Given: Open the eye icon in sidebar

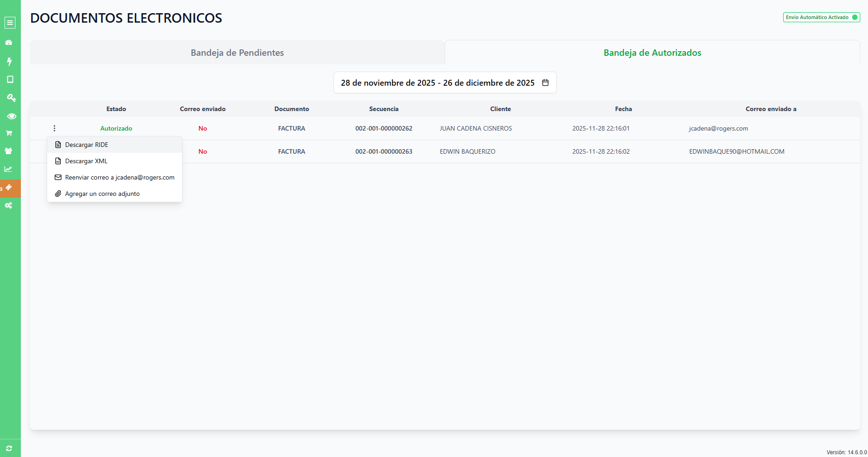Looking at the screenshot, I should [11, 116].
